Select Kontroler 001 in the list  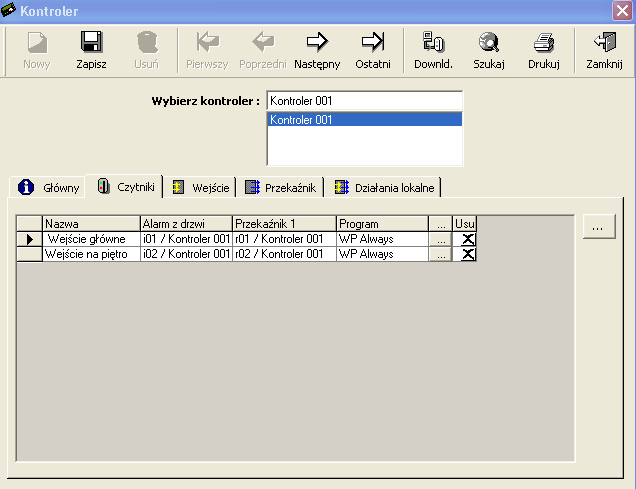[x=365, y=120]
